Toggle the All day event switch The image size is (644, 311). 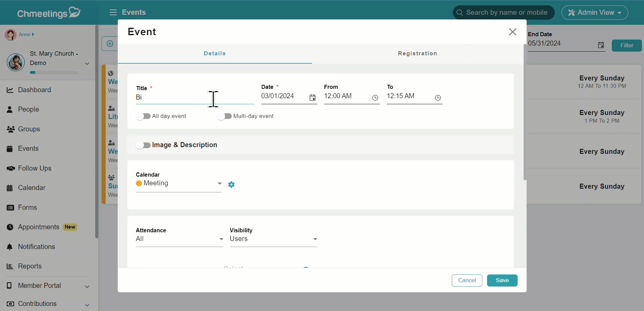(x=143, y=116)
